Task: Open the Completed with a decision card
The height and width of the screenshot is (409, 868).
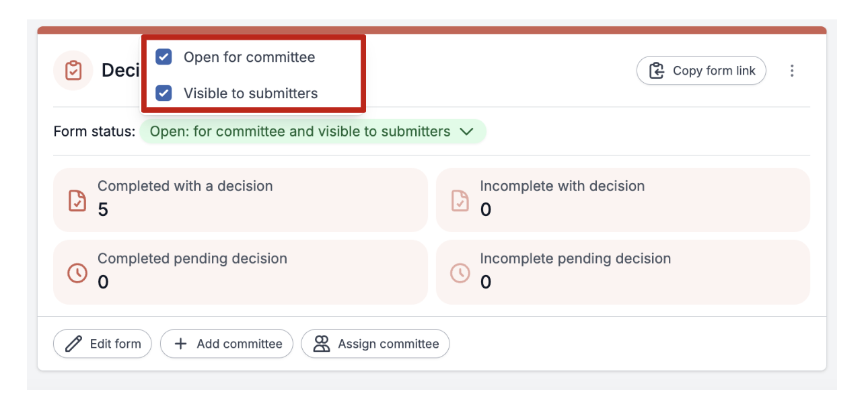Action: (240, 200)
